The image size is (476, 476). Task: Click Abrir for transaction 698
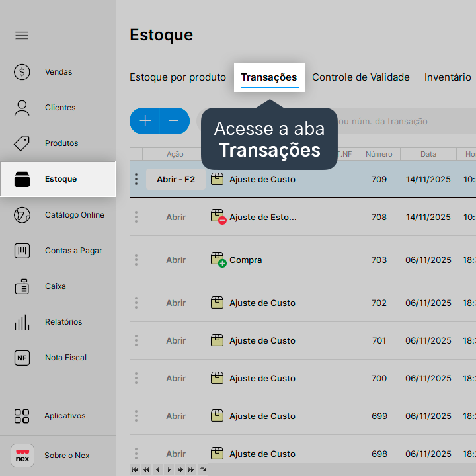point(176,454)
